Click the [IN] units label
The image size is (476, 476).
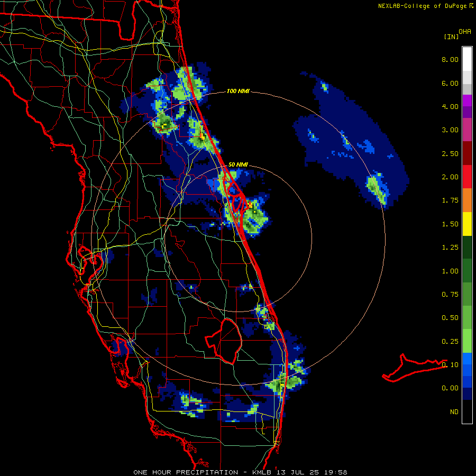[451, 36]
